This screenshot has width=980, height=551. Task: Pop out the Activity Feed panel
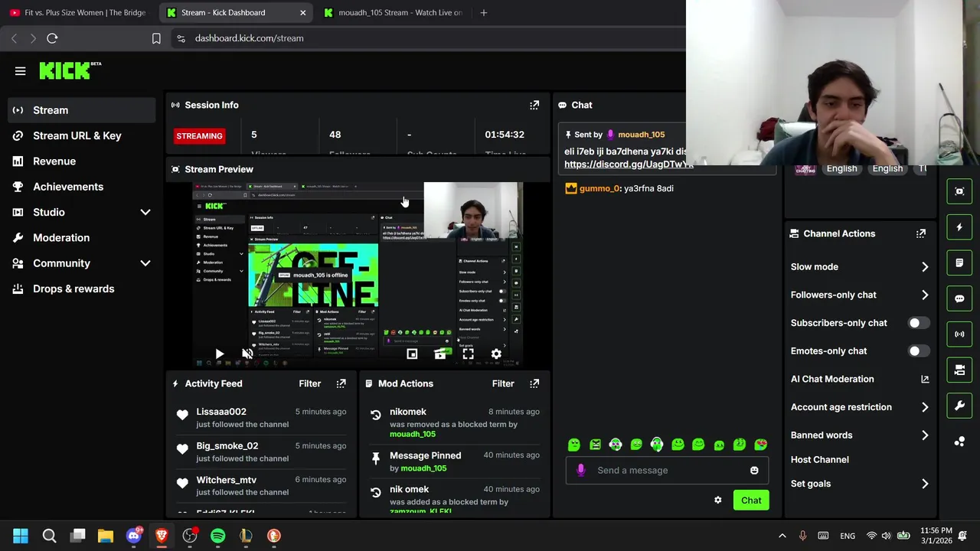coord(341,383)
